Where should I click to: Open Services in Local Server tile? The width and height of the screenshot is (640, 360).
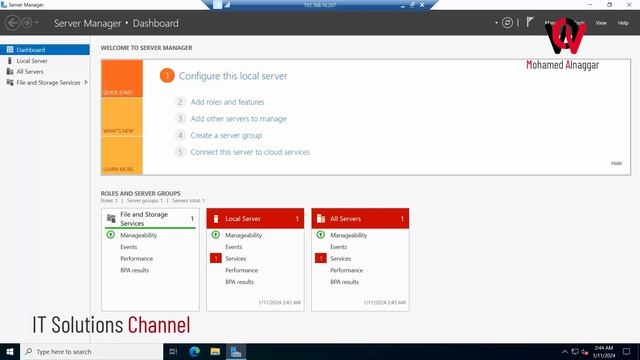236,259
